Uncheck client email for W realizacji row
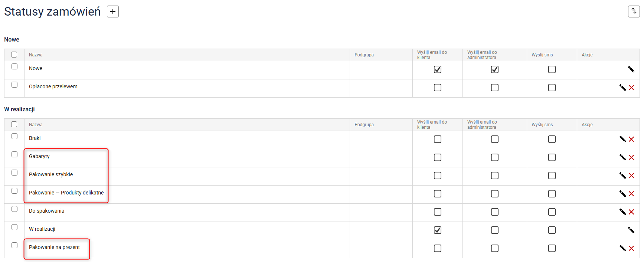 [x=438, y=230]
